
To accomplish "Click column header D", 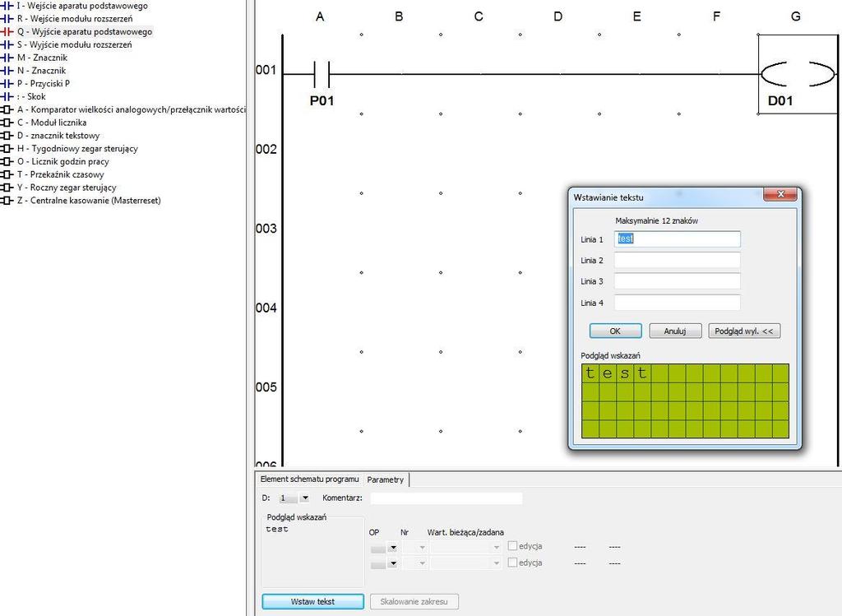I will coord(558,16).
